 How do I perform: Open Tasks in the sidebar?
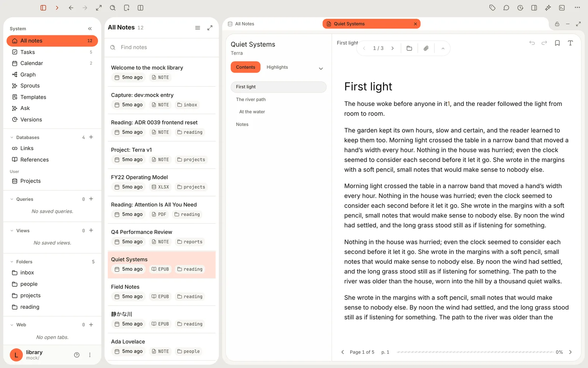point(52,52)
